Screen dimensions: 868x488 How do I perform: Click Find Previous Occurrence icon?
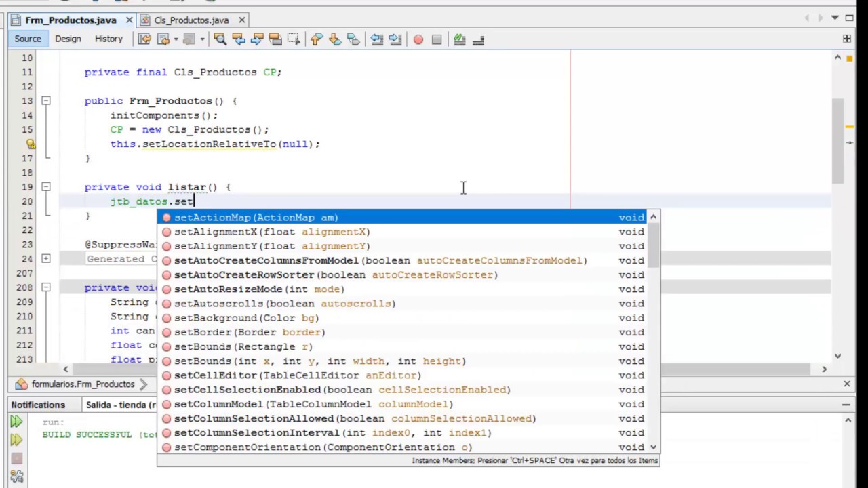tap(238, 39)
